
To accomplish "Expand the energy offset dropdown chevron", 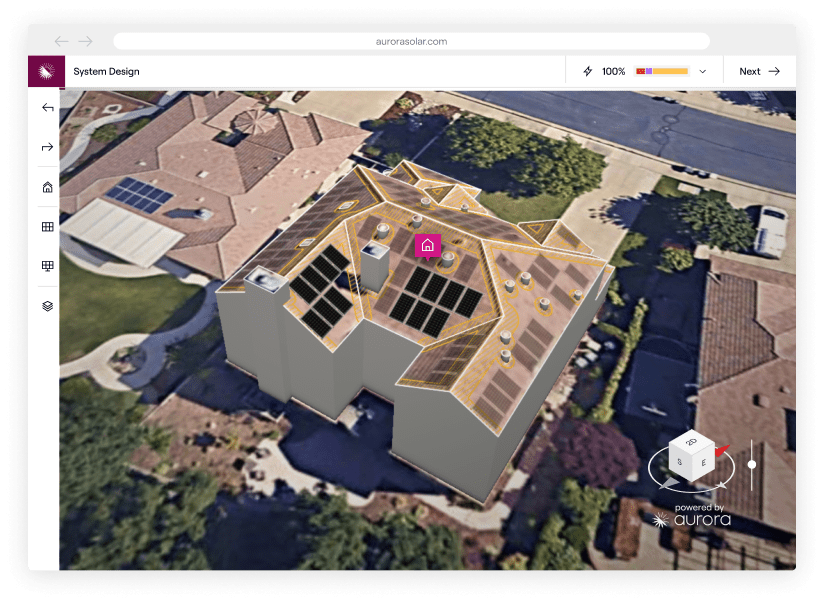I will (703, 71).
